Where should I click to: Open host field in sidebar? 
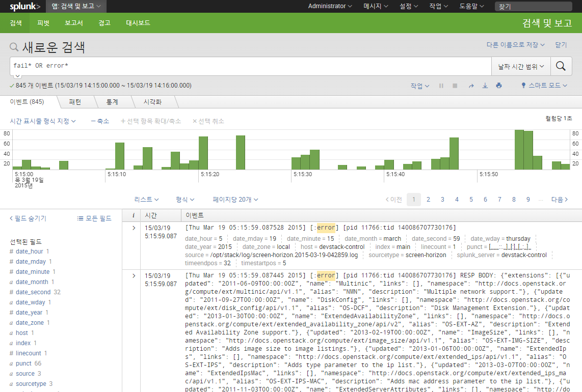22,333
